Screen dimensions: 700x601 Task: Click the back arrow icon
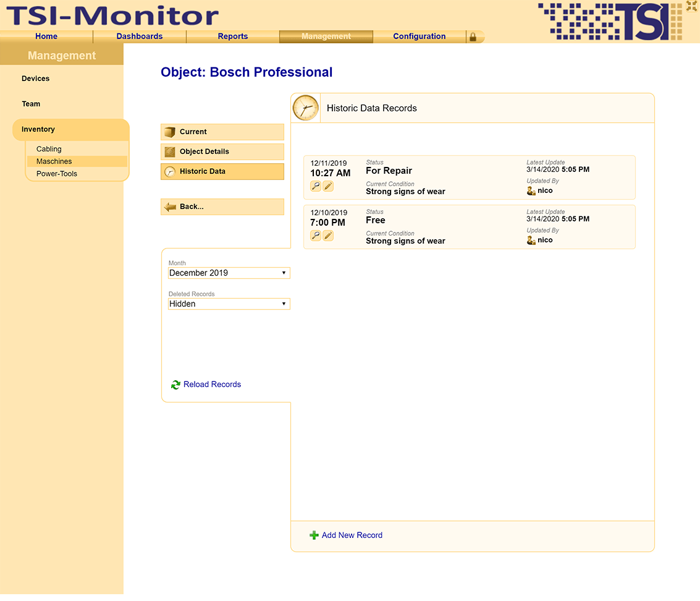tap(170, 207)
